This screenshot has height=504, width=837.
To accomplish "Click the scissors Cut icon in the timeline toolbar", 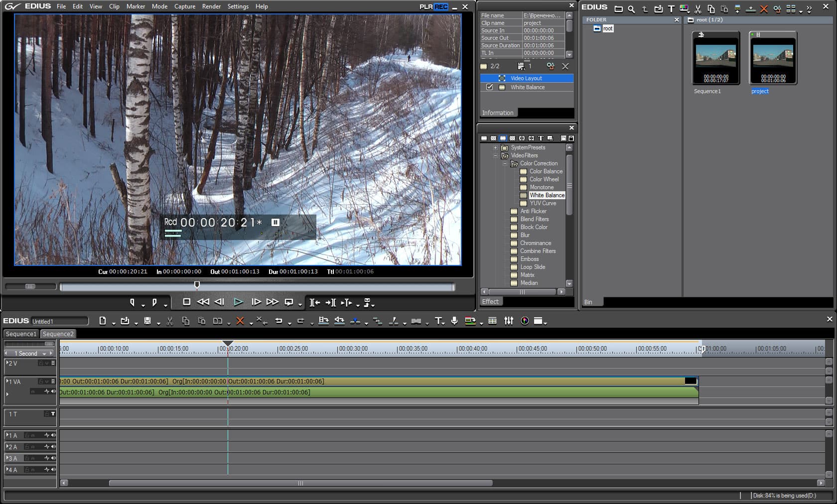I will click(170, 321).
